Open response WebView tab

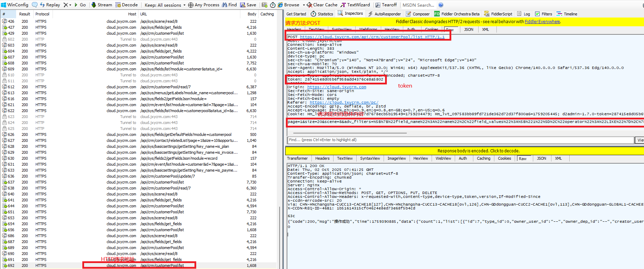coord(443,158)
